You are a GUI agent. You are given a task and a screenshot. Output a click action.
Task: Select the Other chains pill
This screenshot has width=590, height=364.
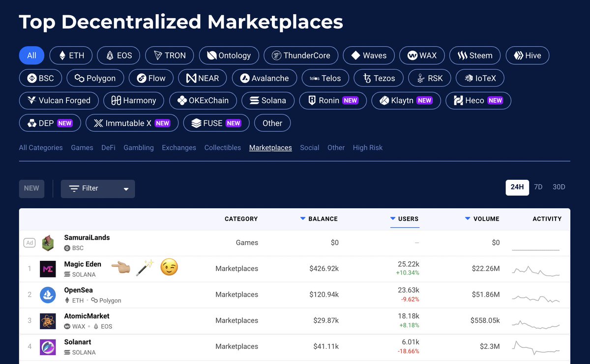272,123
